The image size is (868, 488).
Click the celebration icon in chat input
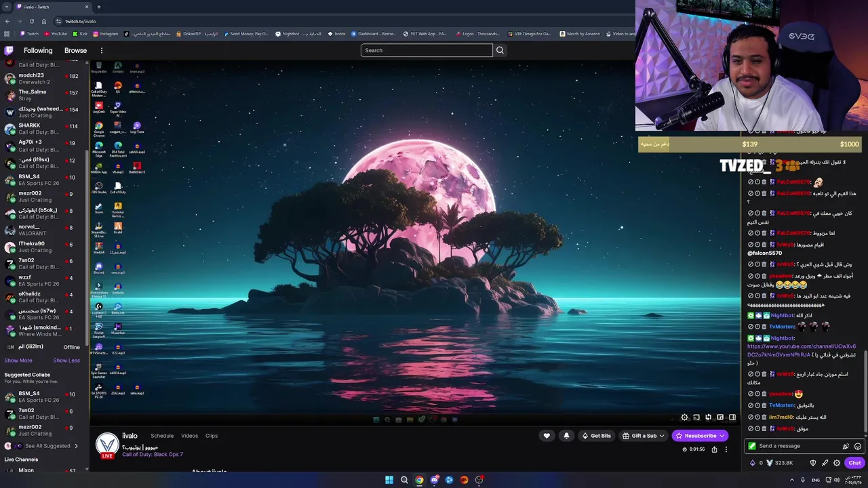(x=846, y=446)
